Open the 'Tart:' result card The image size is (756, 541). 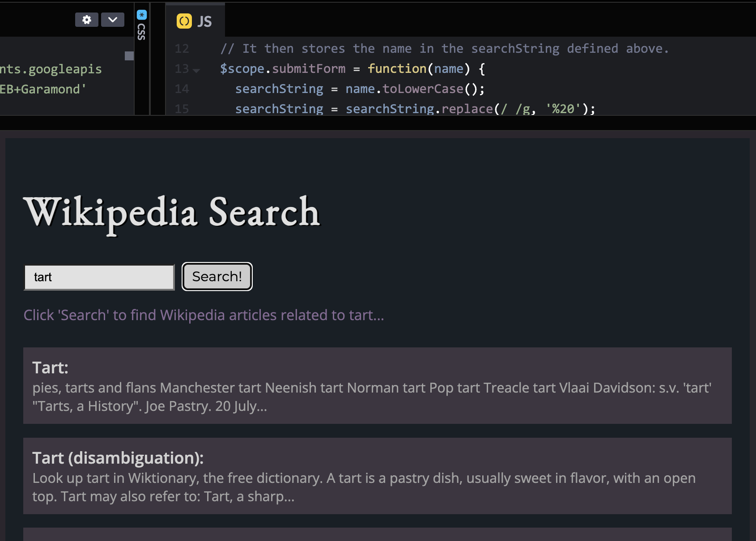[378, 385]
